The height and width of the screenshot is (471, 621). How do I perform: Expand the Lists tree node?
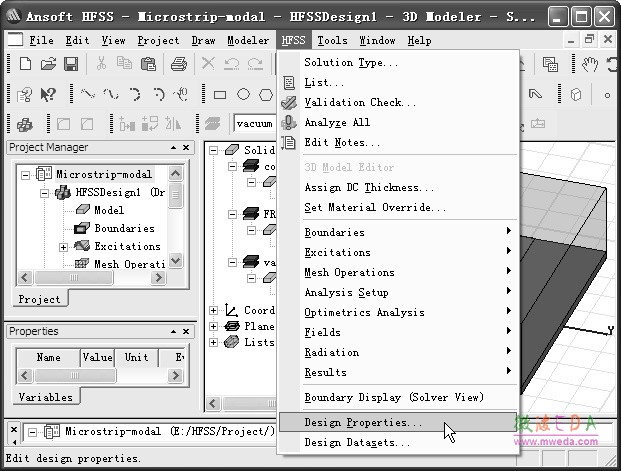tap(213, 342)
